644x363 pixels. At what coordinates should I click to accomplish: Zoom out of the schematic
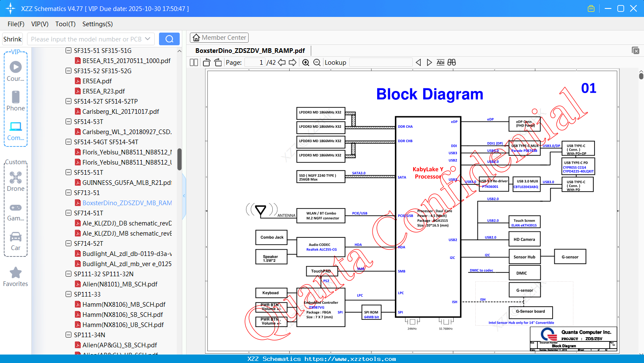[317, 63]
